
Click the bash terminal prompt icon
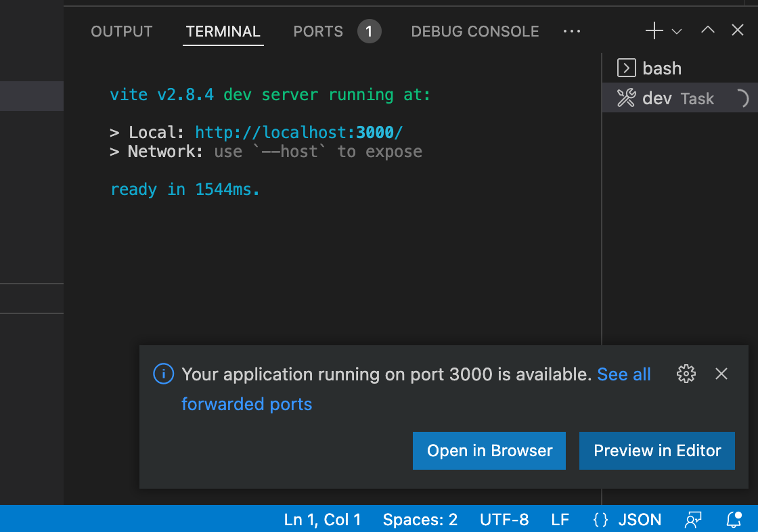pos(627,68)
